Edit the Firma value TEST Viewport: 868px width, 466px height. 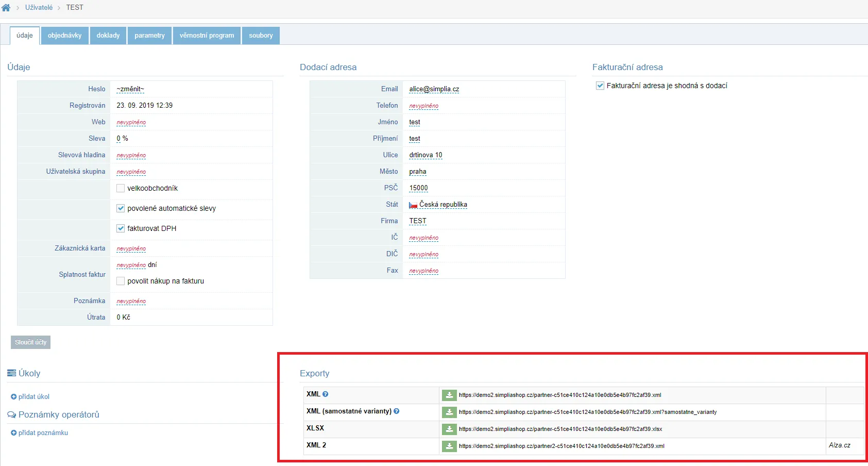(418, 221)
